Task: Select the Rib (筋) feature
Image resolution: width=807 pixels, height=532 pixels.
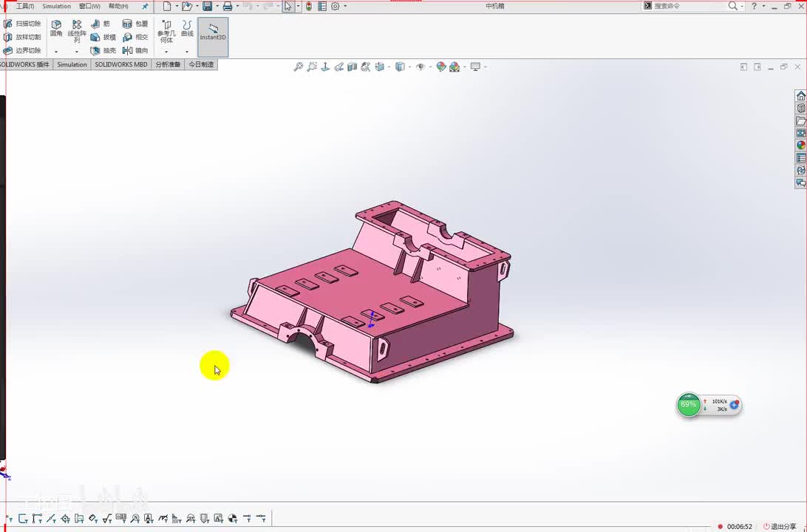Action: click(101, 24)
